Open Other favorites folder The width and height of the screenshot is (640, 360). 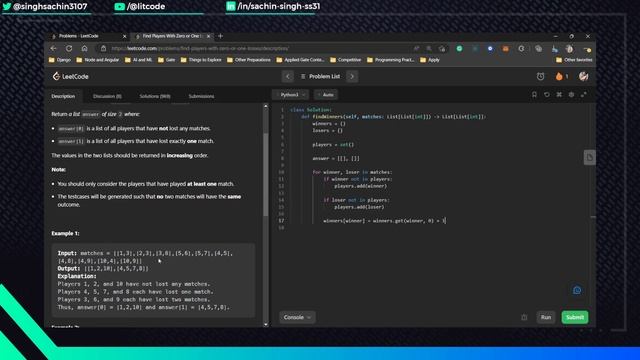tap(574, 60)
